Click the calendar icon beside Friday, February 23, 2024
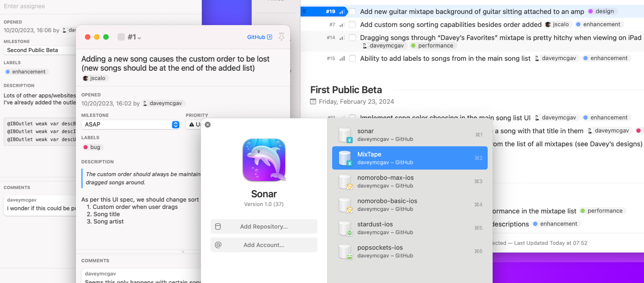This screenshot has width=644, height=283. (313, 101)
